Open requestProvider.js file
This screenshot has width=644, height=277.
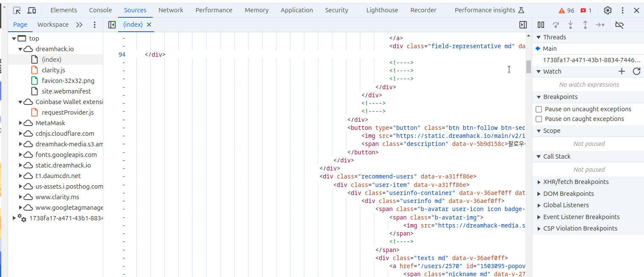tap(68, 112)
